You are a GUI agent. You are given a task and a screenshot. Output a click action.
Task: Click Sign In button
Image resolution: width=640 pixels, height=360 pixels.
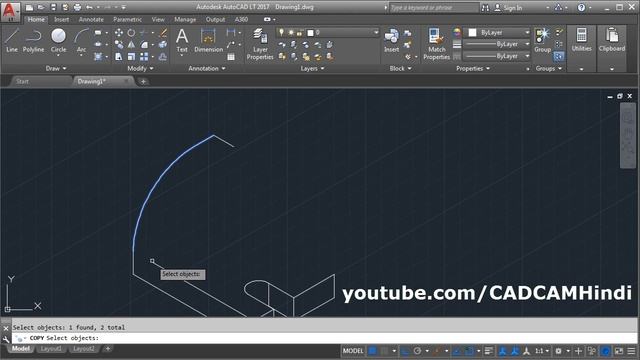point(508,8)
